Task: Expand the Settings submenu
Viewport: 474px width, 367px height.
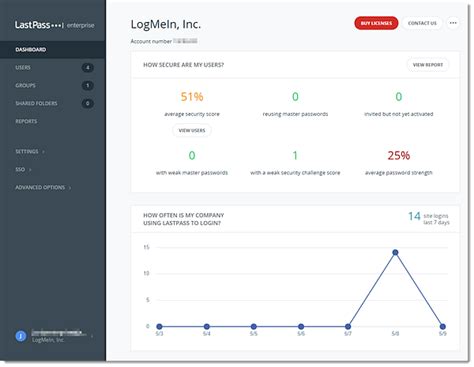Action: 30,151
